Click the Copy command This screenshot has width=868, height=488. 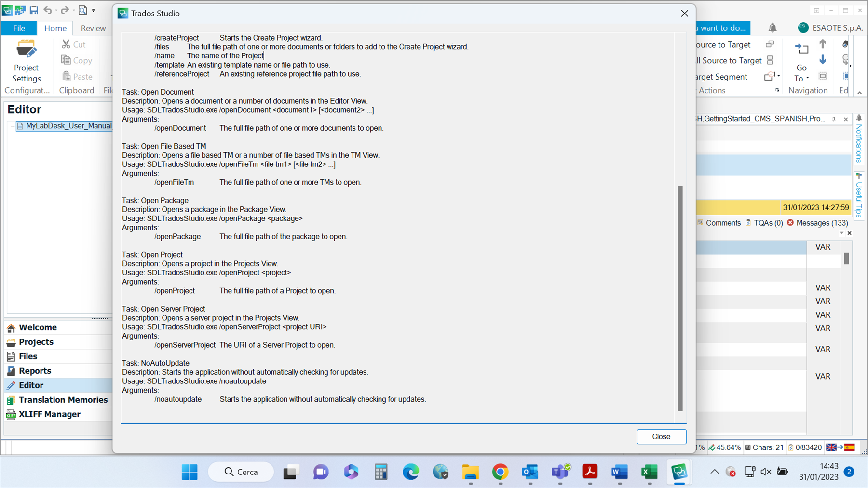[77, 60]
